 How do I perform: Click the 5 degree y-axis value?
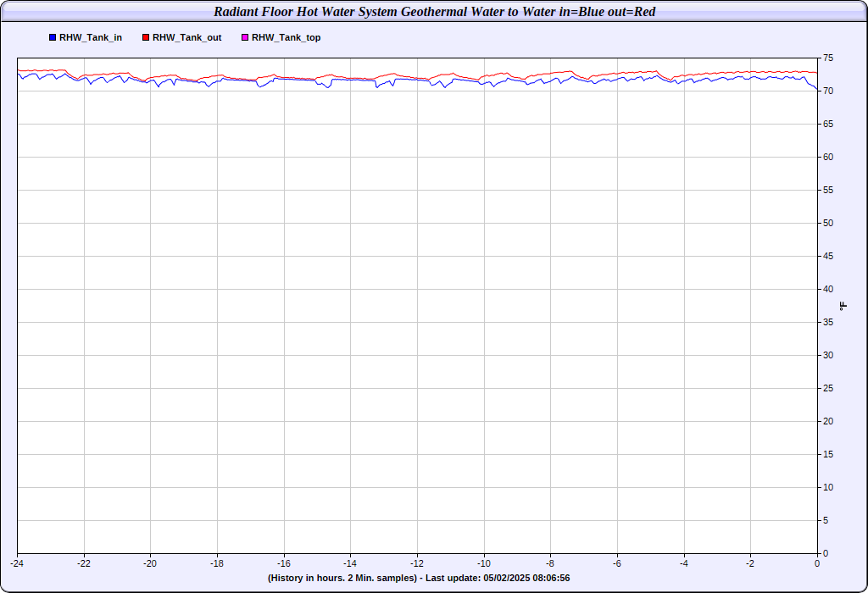click(x=826, y=520)
